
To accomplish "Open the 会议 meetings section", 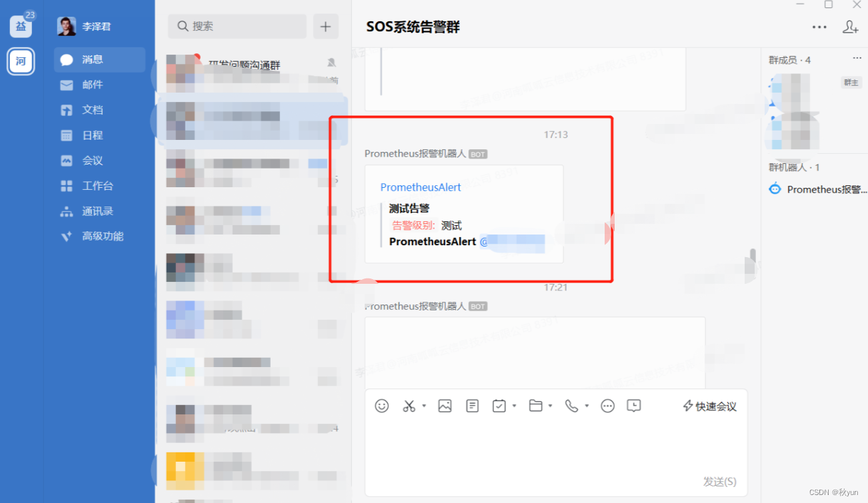I will (x=99, y=161).
